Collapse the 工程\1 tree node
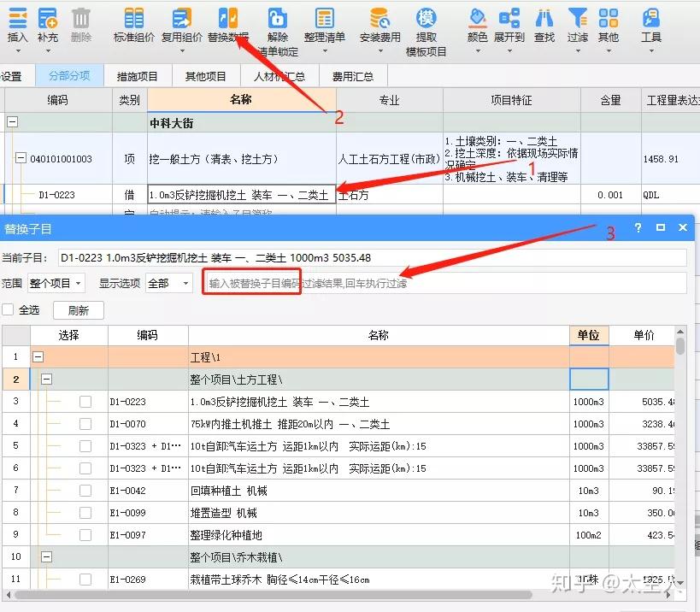 38,357
